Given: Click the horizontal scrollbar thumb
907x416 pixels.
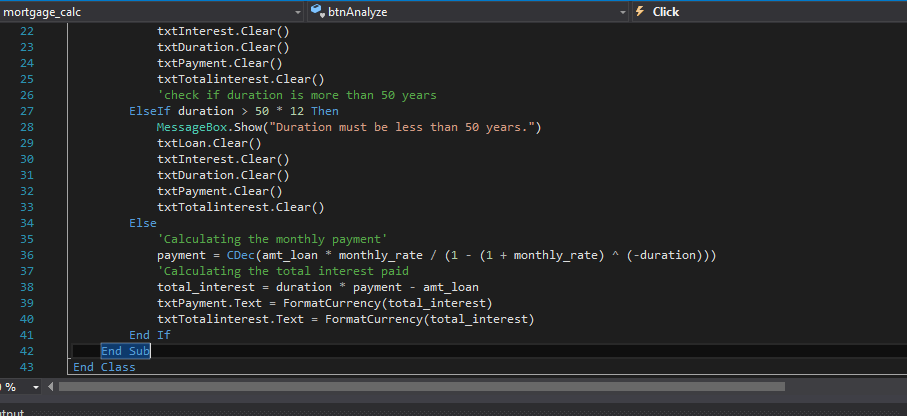Looking at the screenshot, I should (422, 386).
